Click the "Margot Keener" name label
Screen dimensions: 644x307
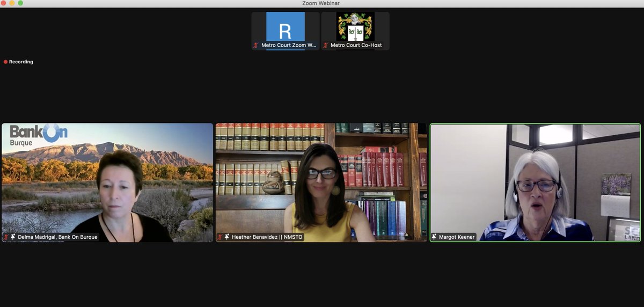click(457, 237)
